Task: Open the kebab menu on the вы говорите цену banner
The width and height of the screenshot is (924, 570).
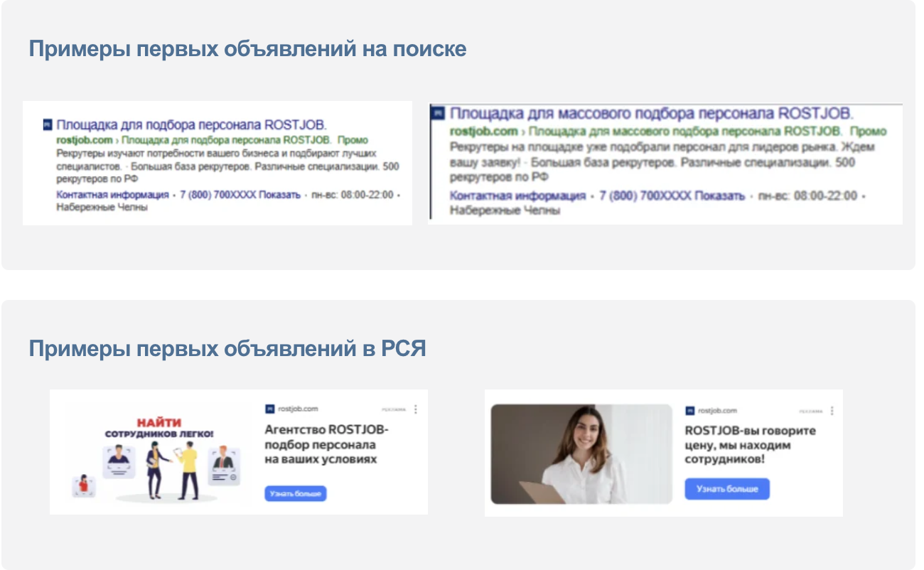Action: (x=832, y=411)
